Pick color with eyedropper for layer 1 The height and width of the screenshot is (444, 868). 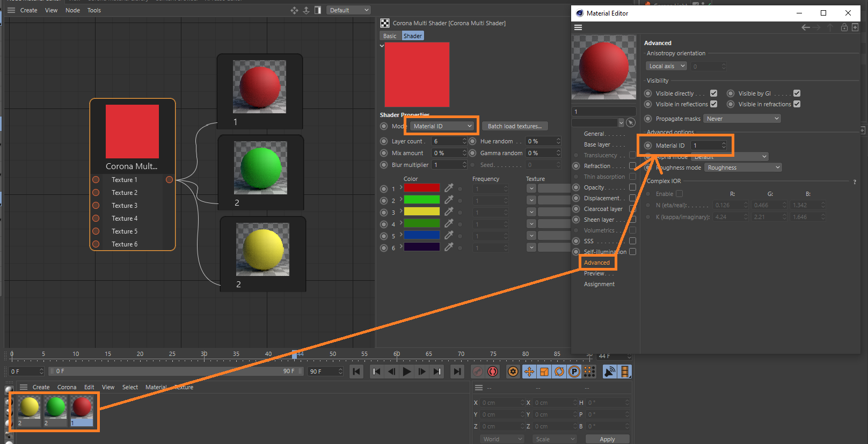pyautogui.click(x=449, y=188)
